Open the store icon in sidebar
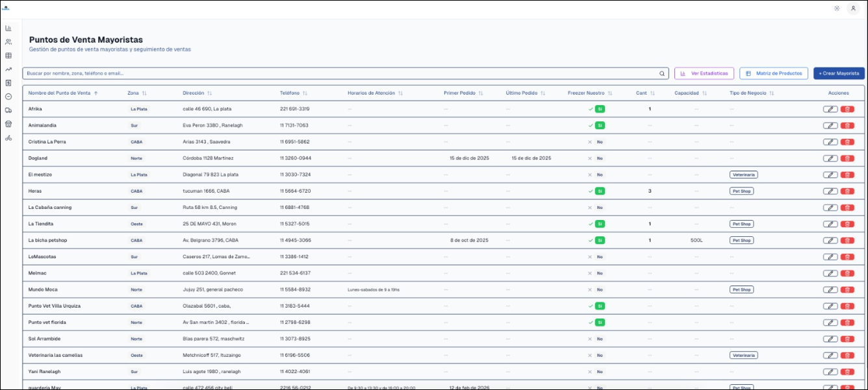The height and width of the screenshot is (390, 868). point(8,124)
